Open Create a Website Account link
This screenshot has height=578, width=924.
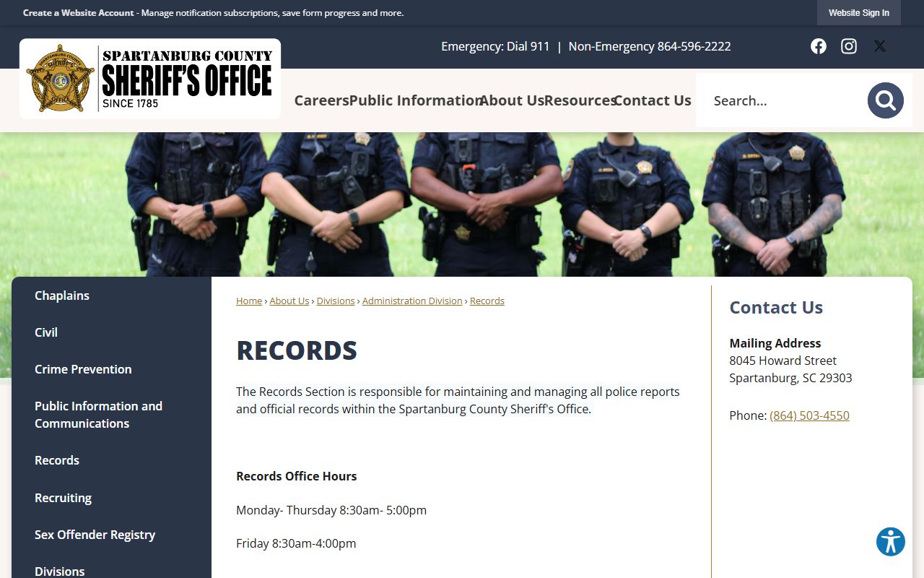click(x=78, y=13)
